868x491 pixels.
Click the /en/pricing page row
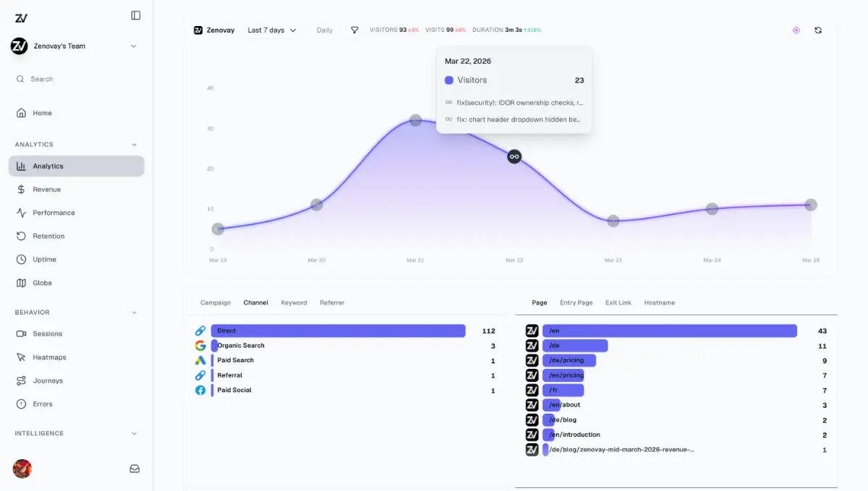coord(676,375)
